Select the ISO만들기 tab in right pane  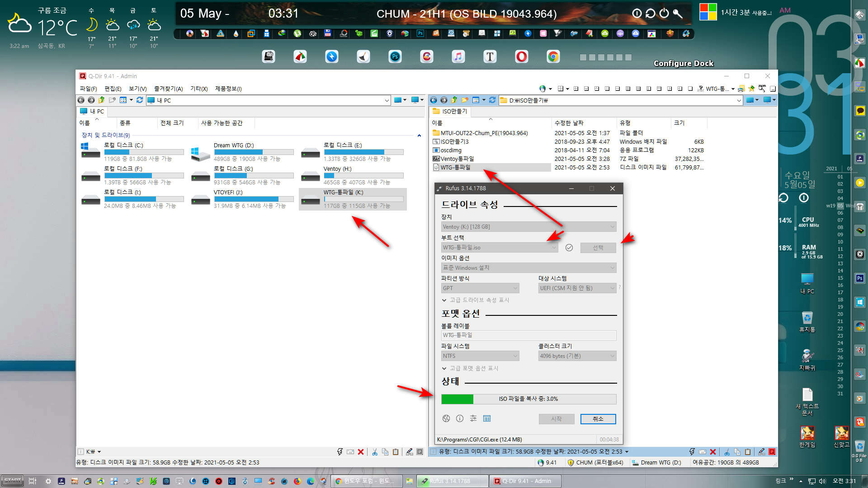[450, 111]
